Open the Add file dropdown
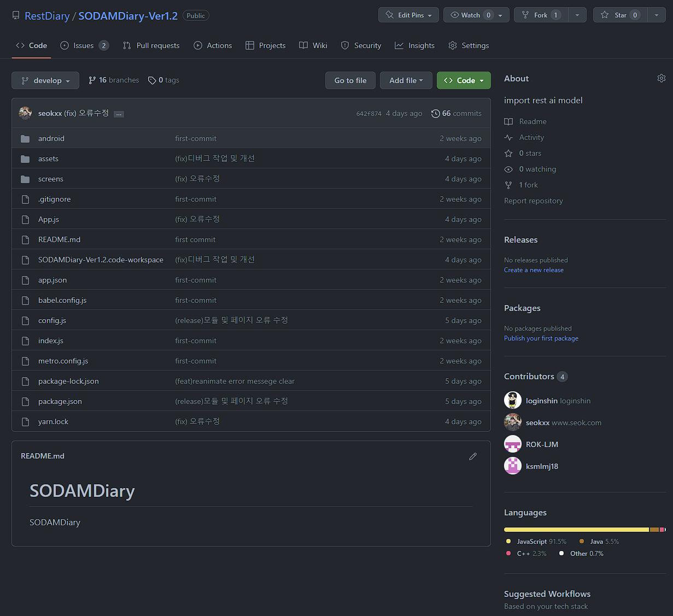 point(406,80)
